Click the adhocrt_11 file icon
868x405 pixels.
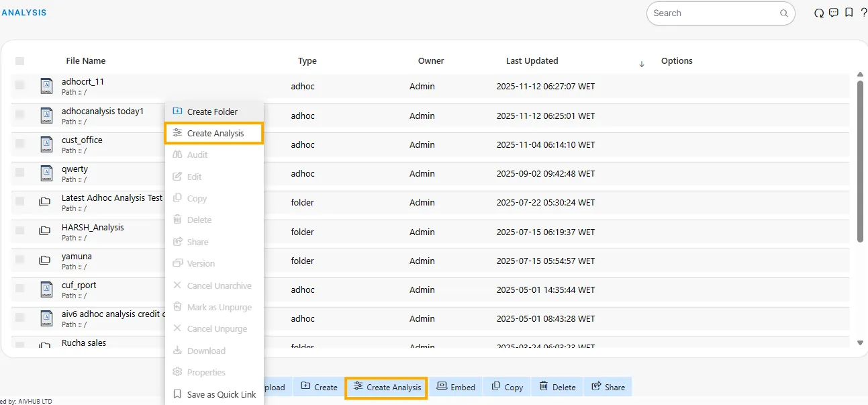46,86
